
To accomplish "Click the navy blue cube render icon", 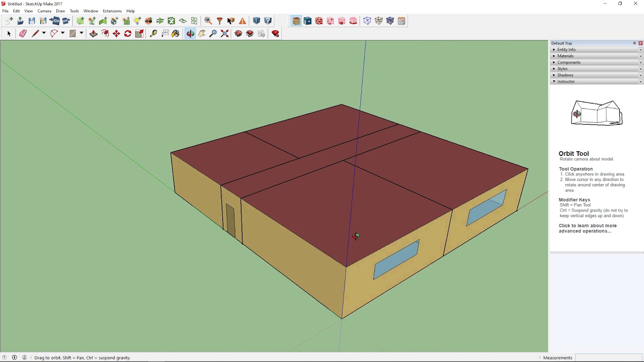I will coord(307,21).
